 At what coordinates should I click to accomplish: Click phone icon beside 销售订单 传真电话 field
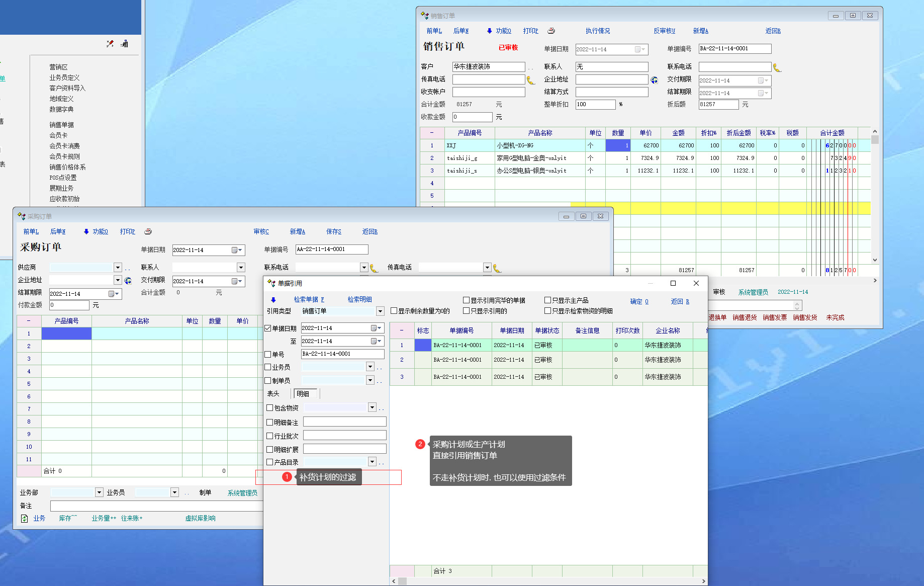[530, 80]
